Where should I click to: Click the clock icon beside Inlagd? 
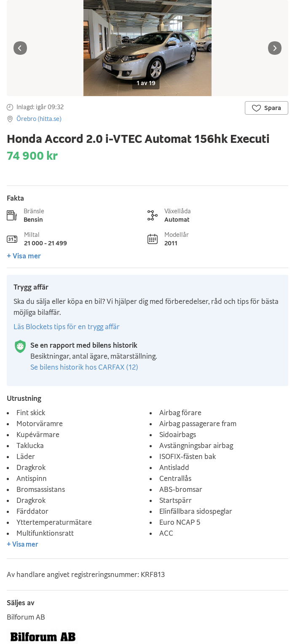[x=10, y=107]
